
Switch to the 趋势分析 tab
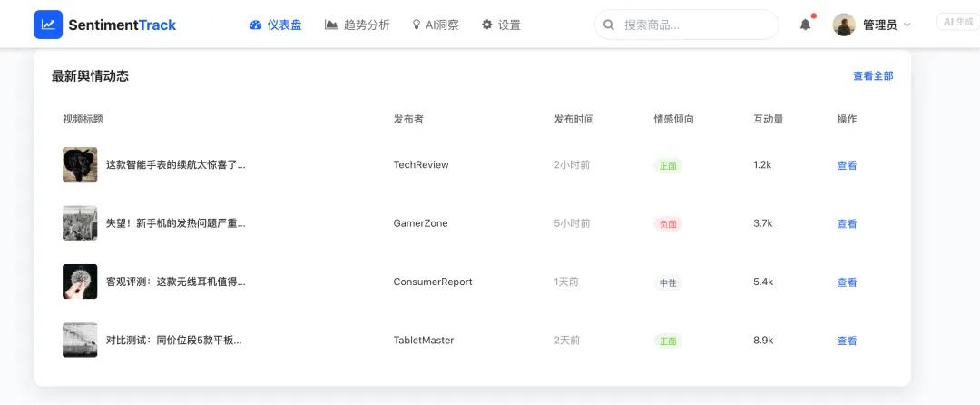[358, 25]
